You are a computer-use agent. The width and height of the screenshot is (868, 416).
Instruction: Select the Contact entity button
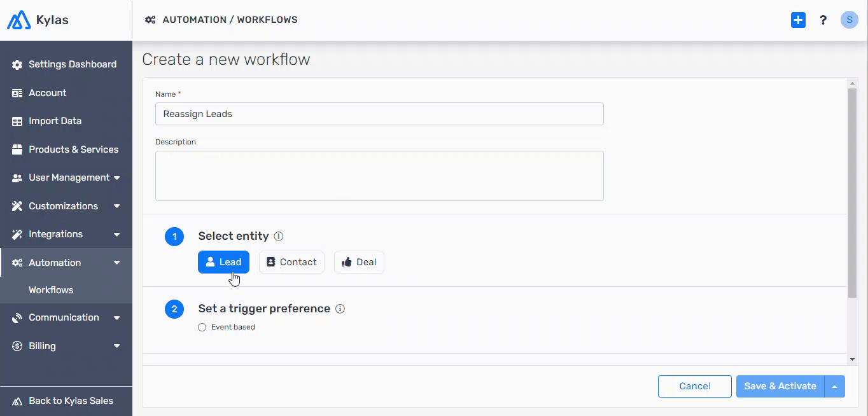tap(291, 262)
